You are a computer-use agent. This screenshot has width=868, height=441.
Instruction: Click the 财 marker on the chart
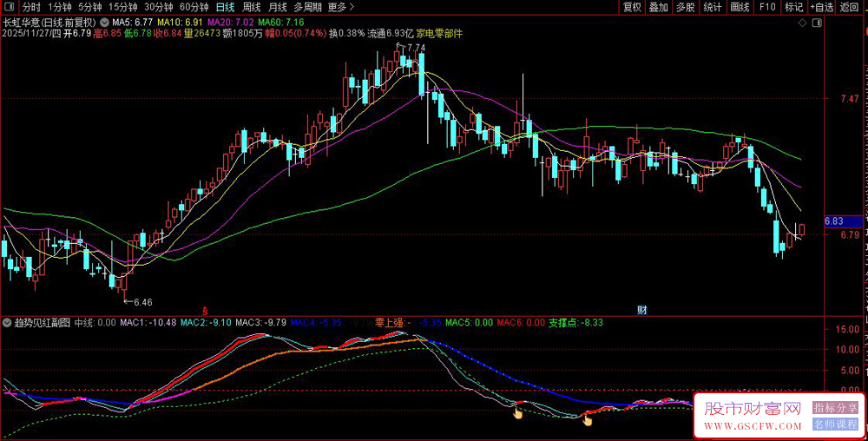tap(641, 310)
